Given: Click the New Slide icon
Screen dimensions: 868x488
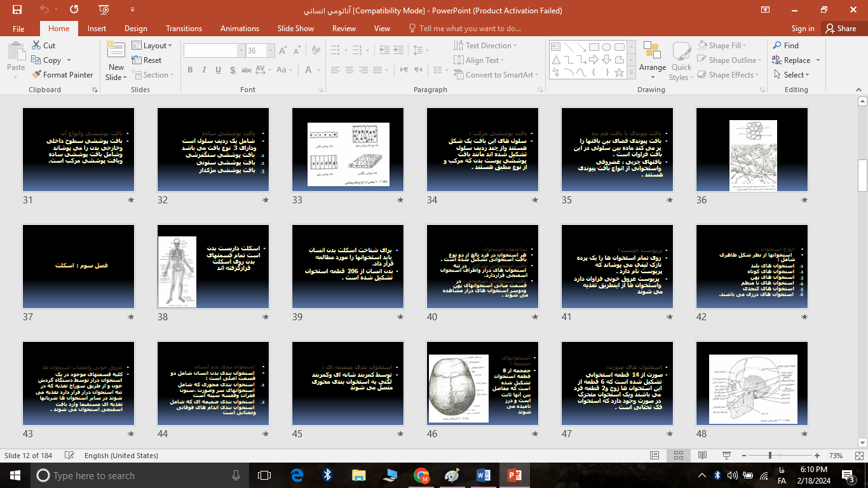Looking at the screenshot, I should 116,54.
